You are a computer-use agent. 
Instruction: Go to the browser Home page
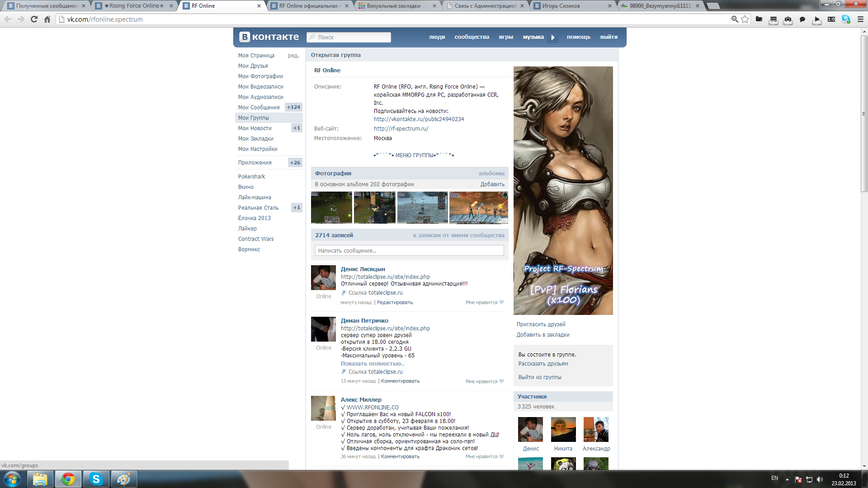pos(47,19)
